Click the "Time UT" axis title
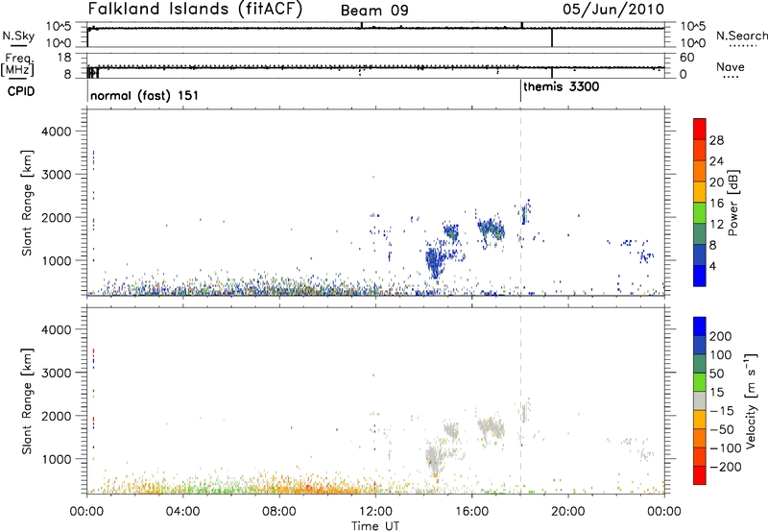Viewport: 768px width, 532px height. (375, 526)
